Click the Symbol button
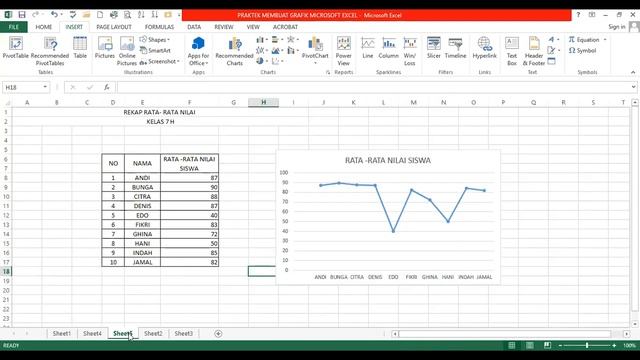 [582, 51]
